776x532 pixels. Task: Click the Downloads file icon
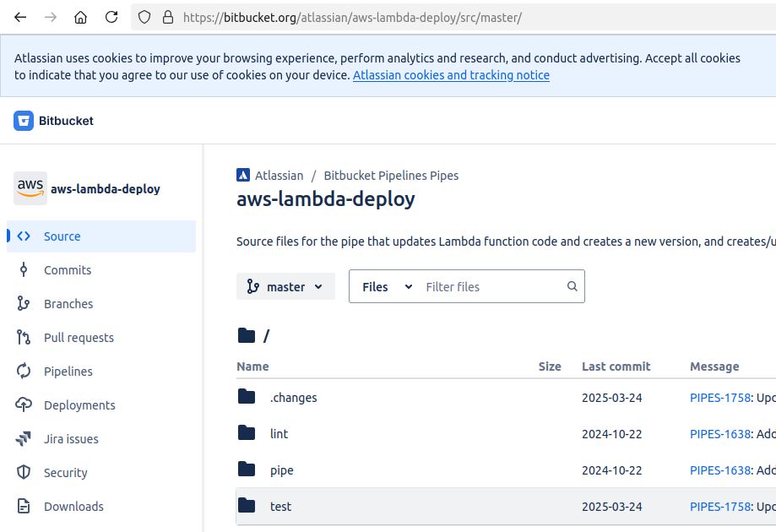[24, 507]
